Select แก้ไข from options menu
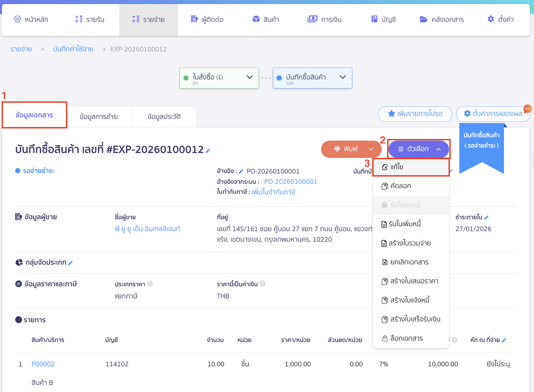The height and width of the screenshot is (392, 534). click(397, 167)
